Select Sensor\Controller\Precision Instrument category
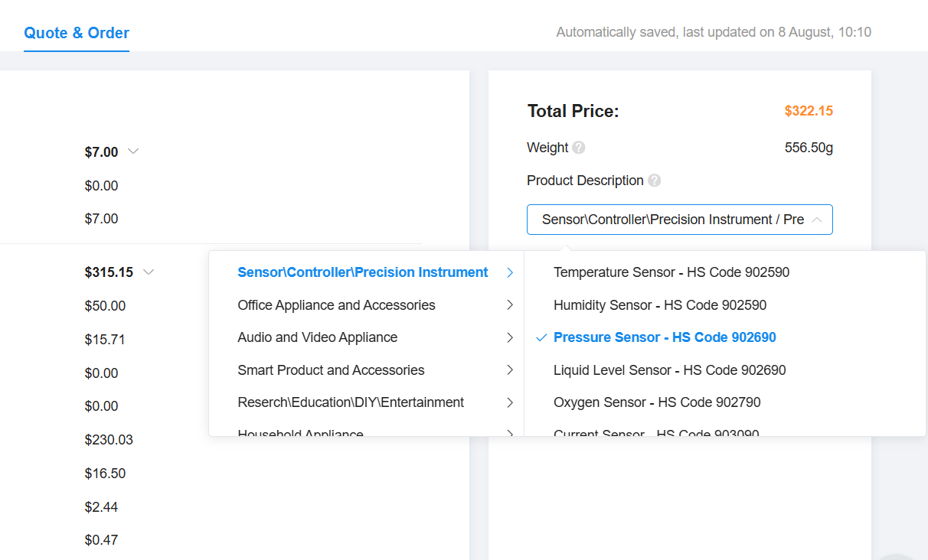 (363, 272)
